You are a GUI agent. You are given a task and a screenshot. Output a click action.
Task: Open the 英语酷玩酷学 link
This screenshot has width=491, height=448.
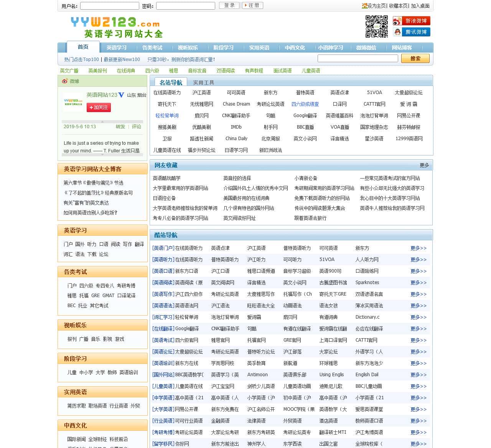click(x=166, y=178)
